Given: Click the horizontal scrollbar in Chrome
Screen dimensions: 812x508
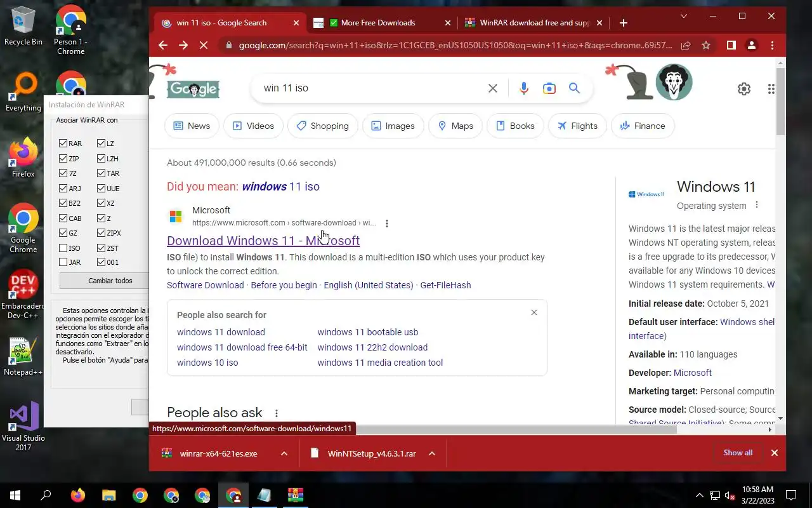Looking at the screenshot, I should point(414,429).
